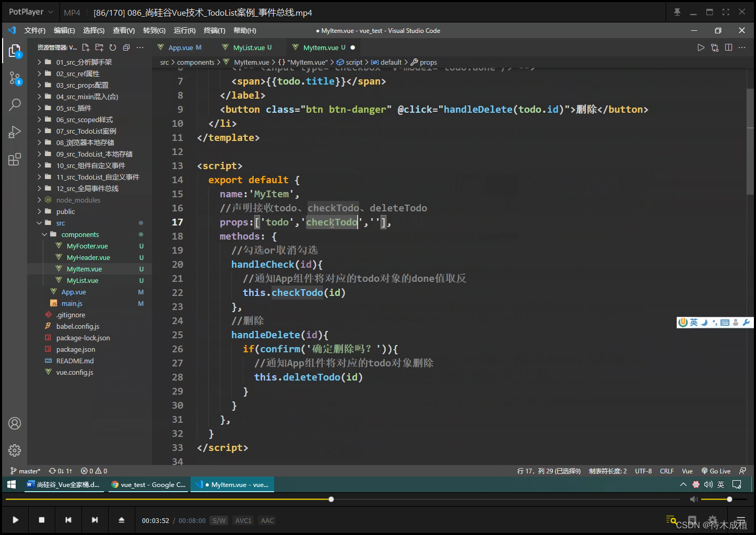Open package.json in the explorer
The height and width of the screenshot is (535, 756).
[x=76, y=349]
